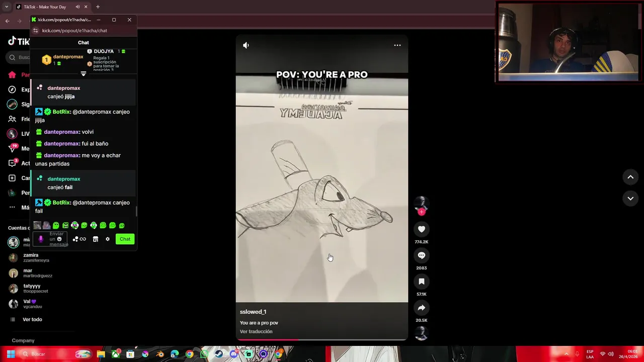644x362 pixels.
Task: Click the purple microphone icon in chat
Action: [x=41, y=239]
